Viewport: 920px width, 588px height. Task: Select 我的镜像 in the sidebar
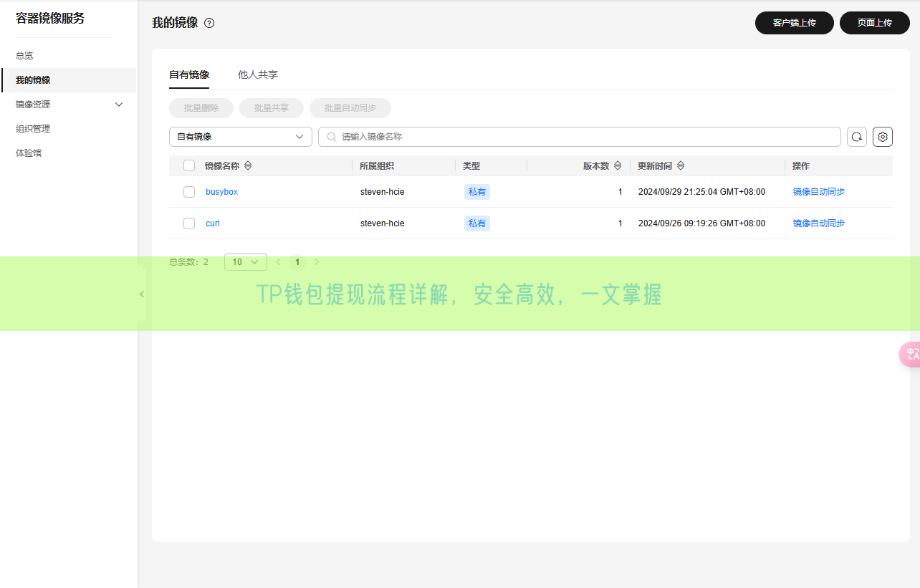coord(69,80)
